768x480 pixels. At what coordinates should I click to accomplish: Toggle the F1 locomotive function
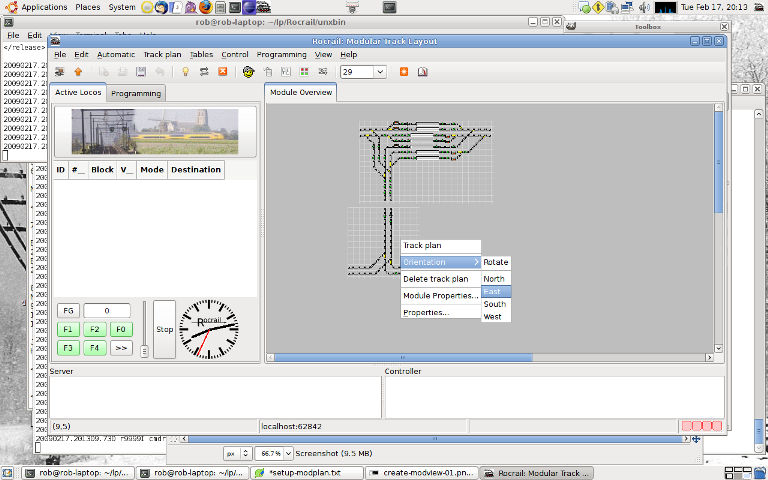68,329
